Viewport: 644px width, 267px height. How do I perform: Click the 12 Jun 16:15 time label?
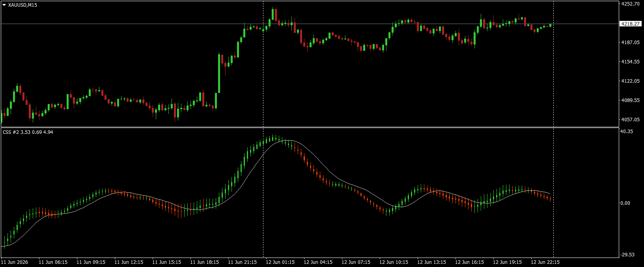tap(469, 262)
